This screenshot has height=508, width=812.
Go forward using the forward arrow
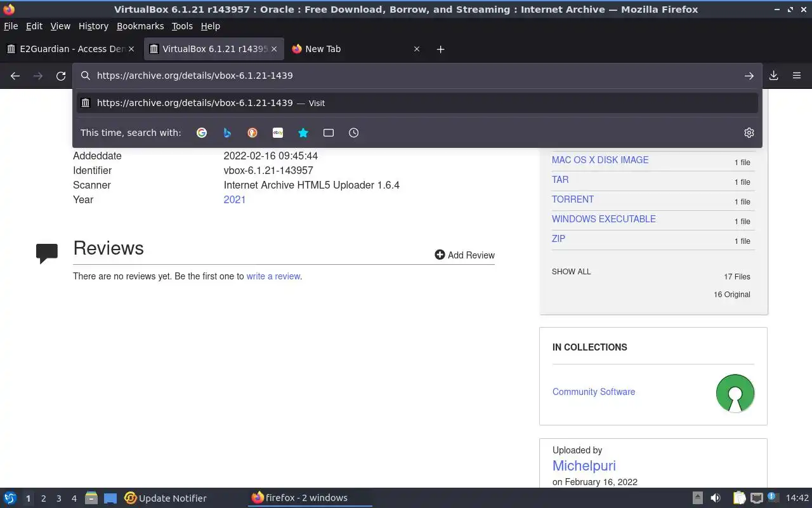coord(38,76)
